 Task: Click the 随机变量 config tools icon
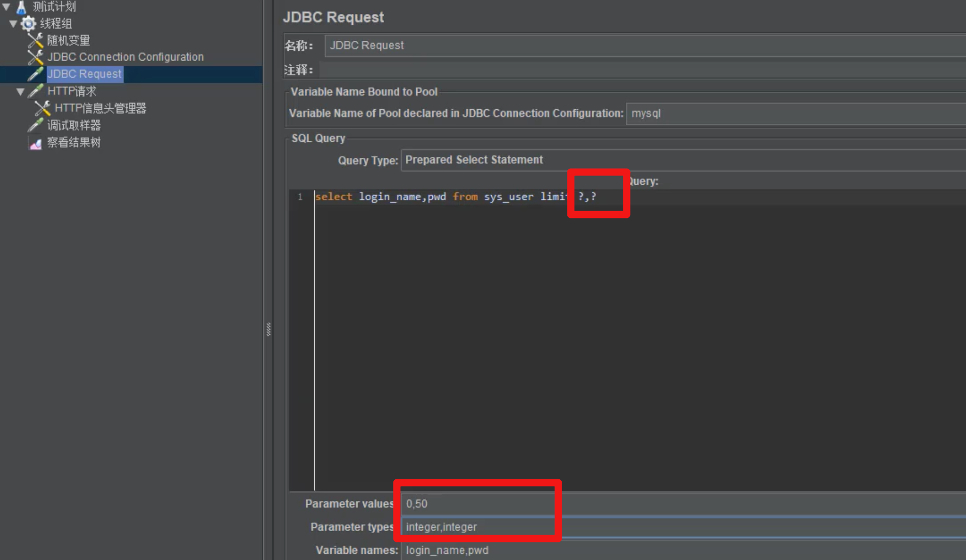point(35,40)
